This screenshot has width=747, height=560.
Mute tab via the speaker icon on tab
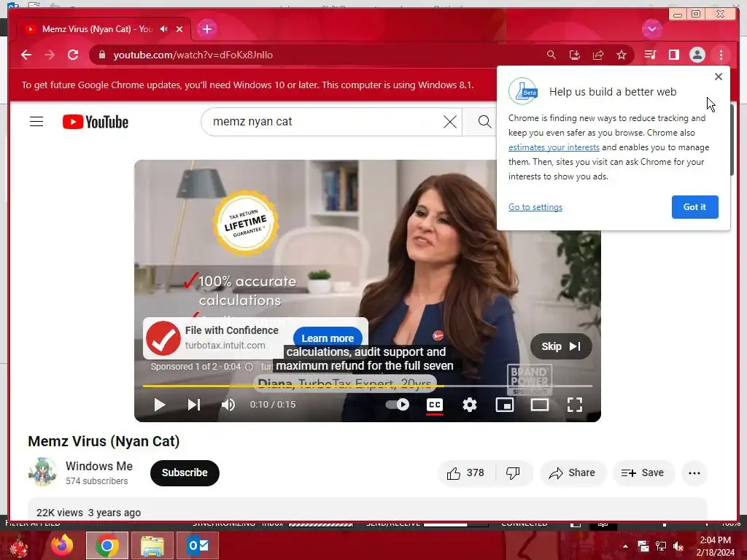pyautogui.click(x=164, y=29)
